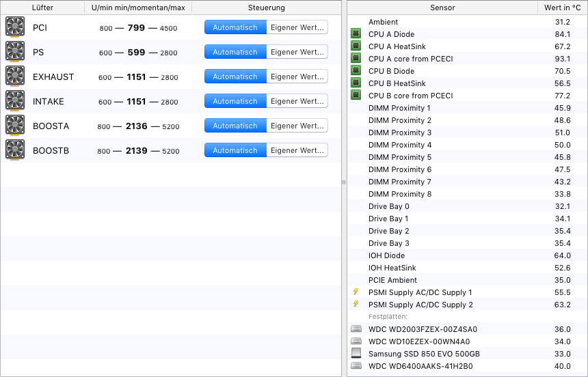The height and width of the screenshot is (377, 588).
Task: Click the PSMI Supply 1 lightning icon
Action: [x=356, y=292]
